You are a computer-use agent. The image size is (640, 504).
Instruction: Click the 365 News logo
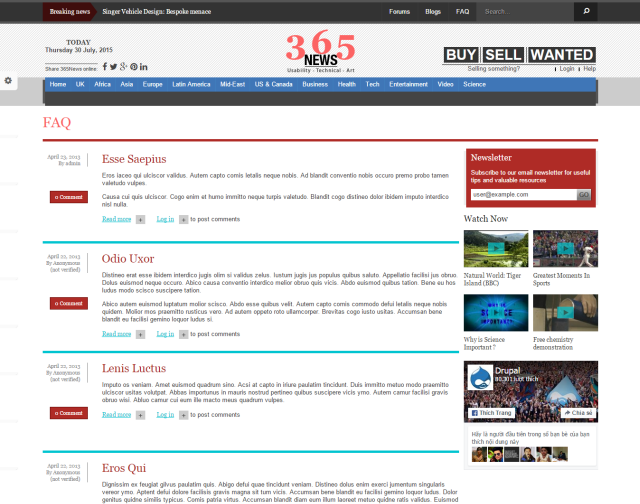tap(320, 52)
